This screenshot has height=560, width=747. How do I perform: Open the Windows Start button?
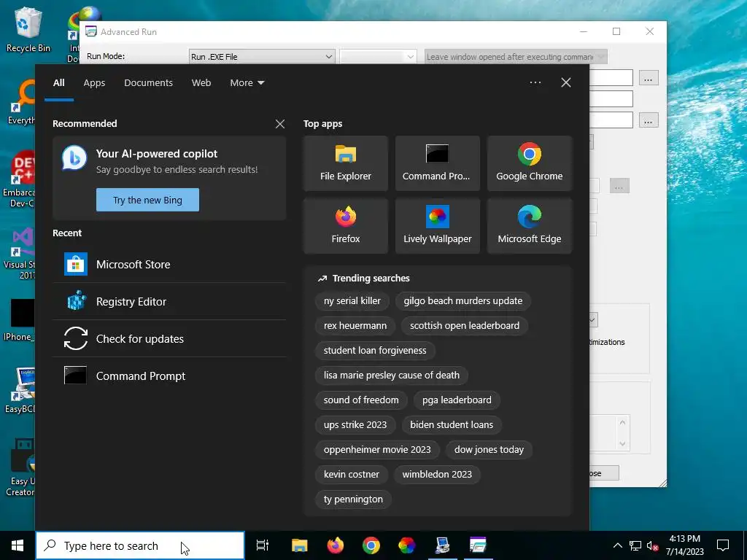click(x=18, y=545)
